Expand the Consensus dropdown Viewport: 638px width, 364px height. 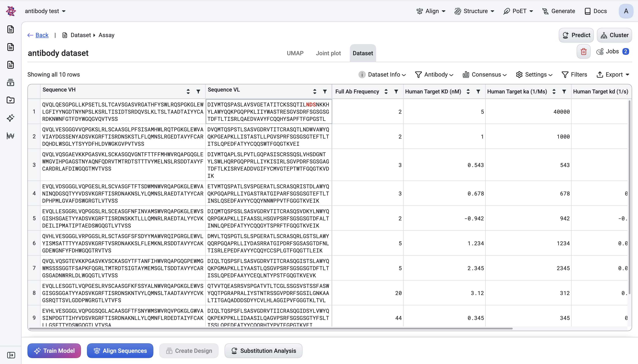pyautogui.click(x=484, y=74)
